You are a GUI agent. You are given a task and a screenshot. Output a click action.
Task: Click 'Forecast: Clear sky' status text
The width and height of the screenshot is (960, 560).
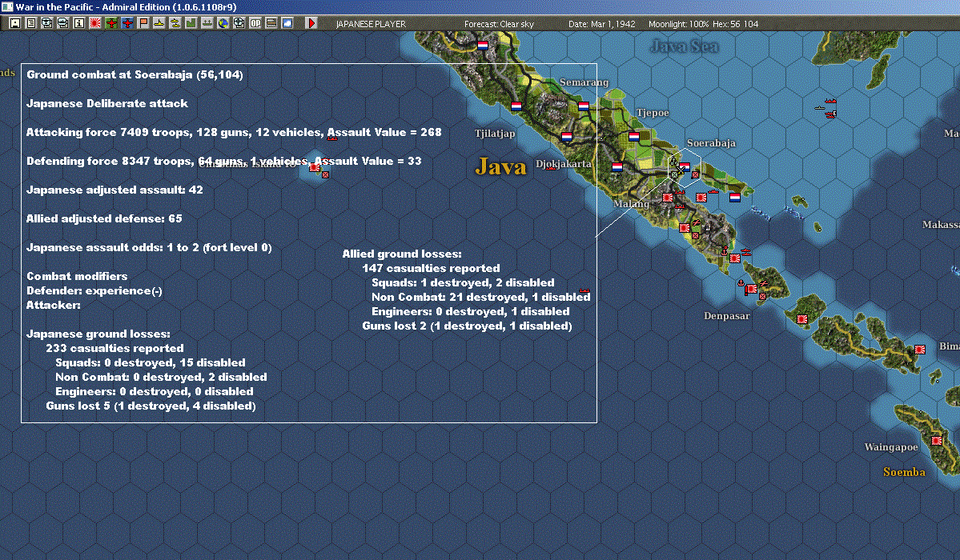click(x=499, y=24)
